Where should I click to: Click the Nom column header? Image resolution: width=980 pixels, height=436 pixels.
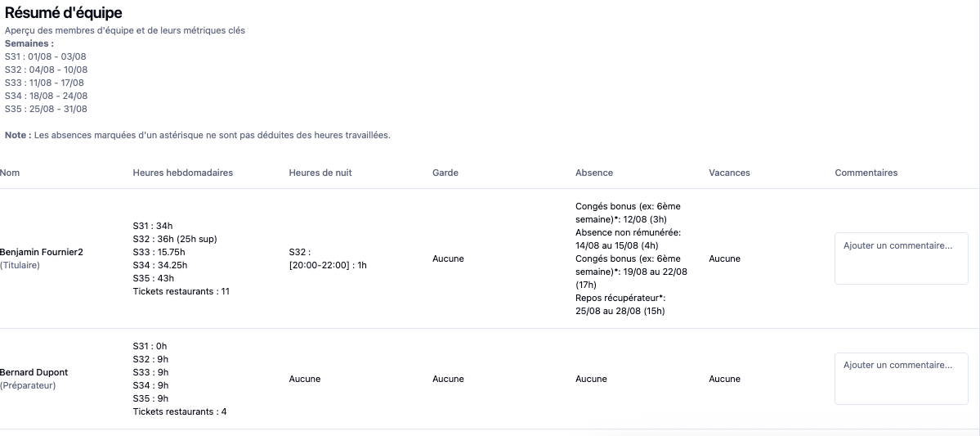pyautogui.click(x=10, y=173)
